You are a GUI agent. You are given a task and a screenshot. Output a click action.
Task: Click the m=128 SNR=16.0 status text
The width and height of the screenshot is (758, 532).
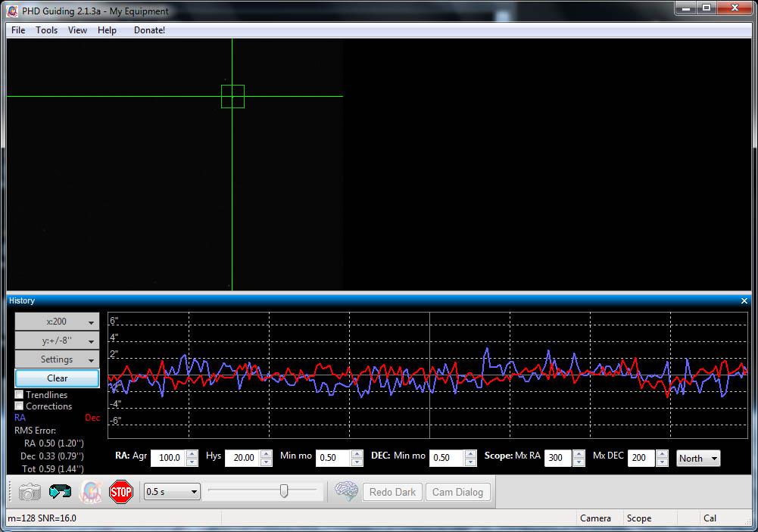42,518
